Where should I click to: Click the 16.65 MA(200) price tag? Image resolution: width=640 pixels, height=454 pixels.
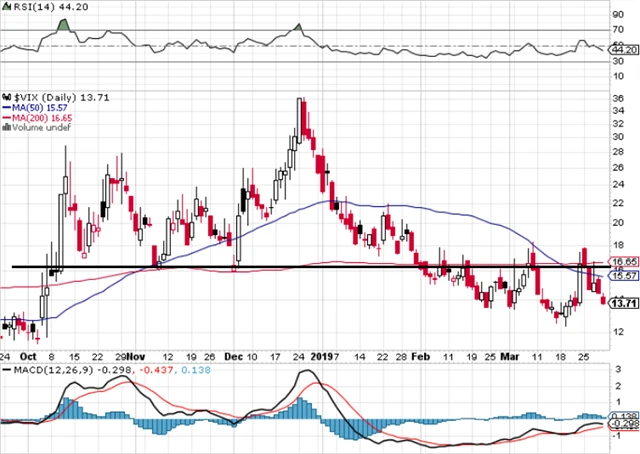click(623, 262)
